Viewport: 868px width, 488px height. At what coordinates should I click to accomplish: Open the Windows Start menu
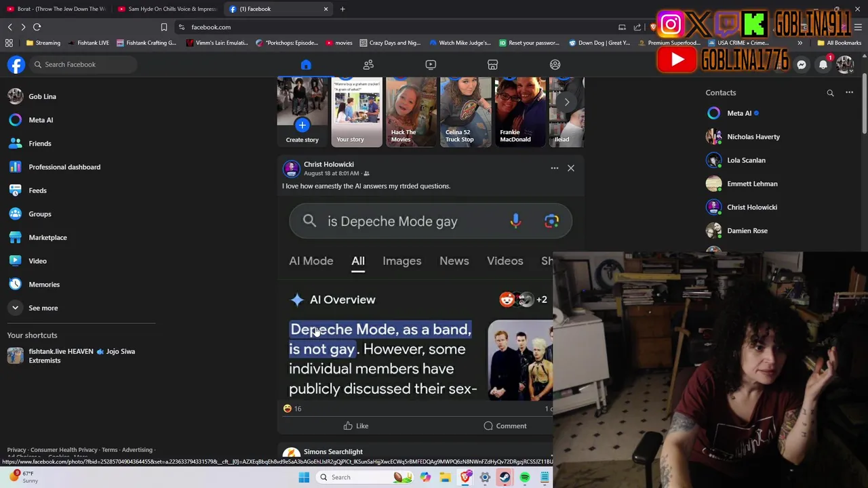point(304,477)
